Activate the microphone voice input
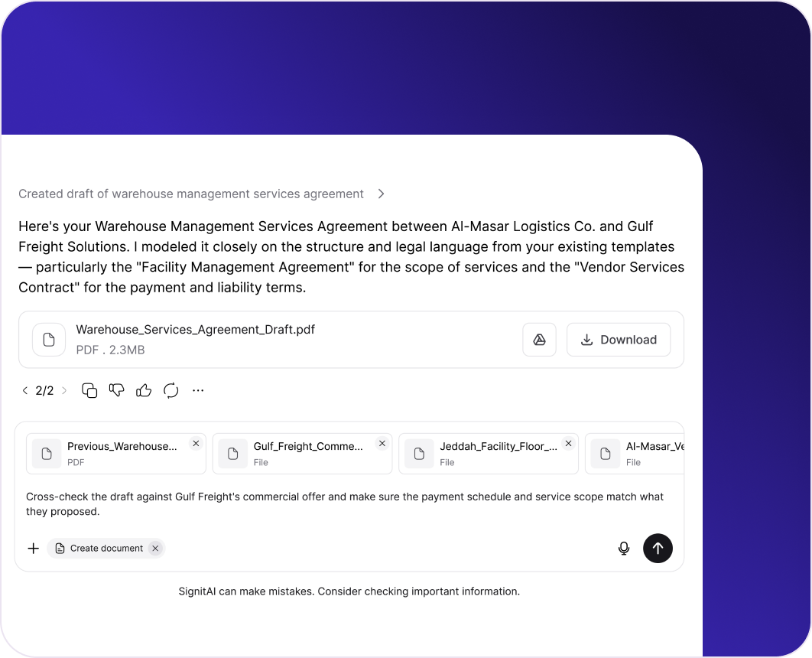 (x=624, y=548)
